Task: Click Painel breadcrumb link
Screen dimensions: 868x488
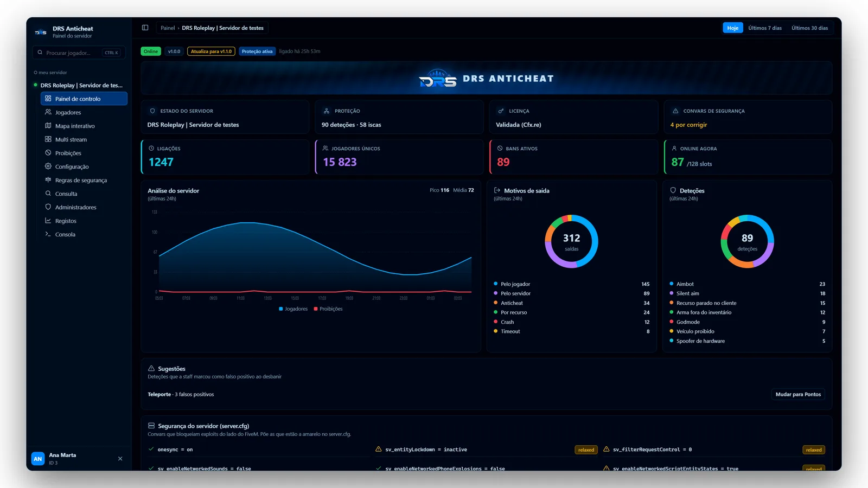Action: pyautogui.click(x=168, y=28)
